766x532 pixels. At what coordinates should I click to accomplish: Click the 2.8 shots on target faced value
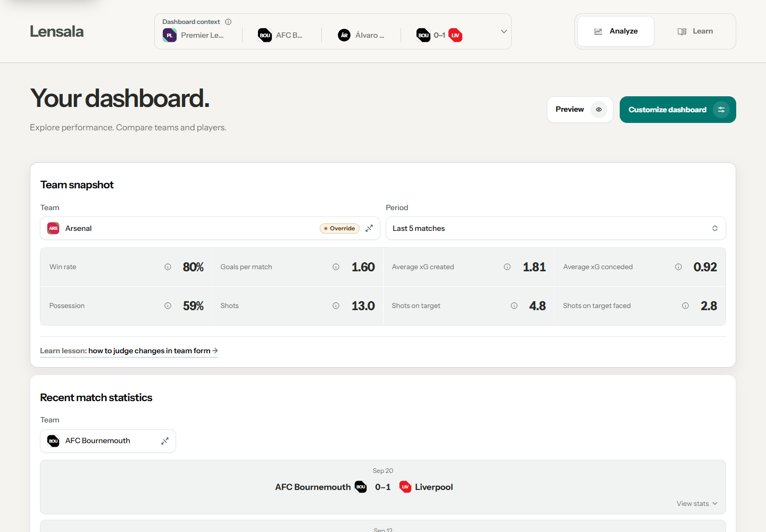tap(709, 306)
